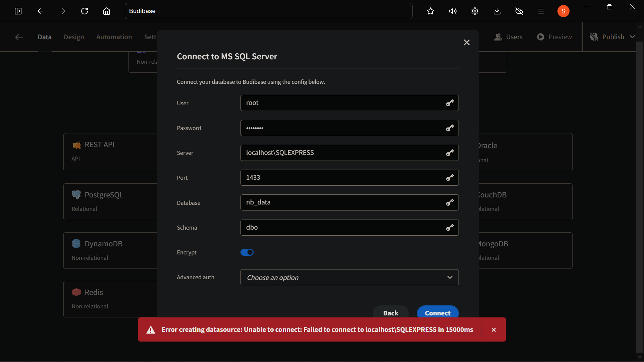Click the Schema field showing dbo
The width and height of the screenshot is (644, 362).
pos(350,228)
